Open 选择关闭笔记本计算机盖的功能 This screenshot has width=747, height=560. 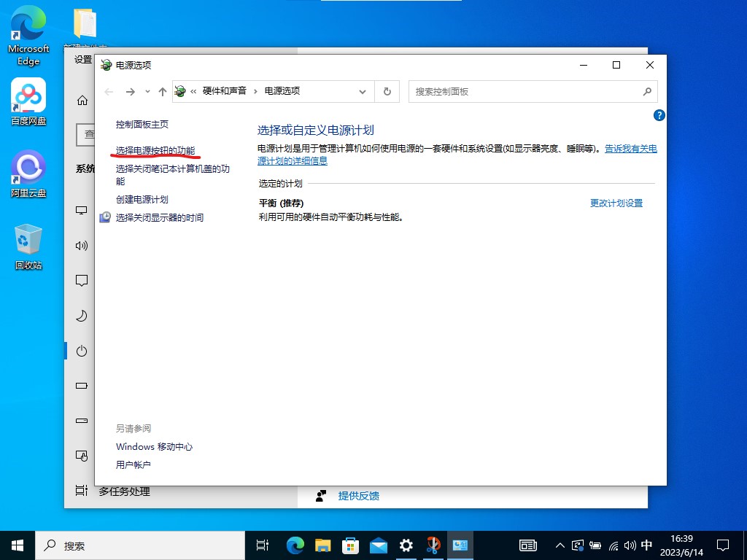coord(172,175)
